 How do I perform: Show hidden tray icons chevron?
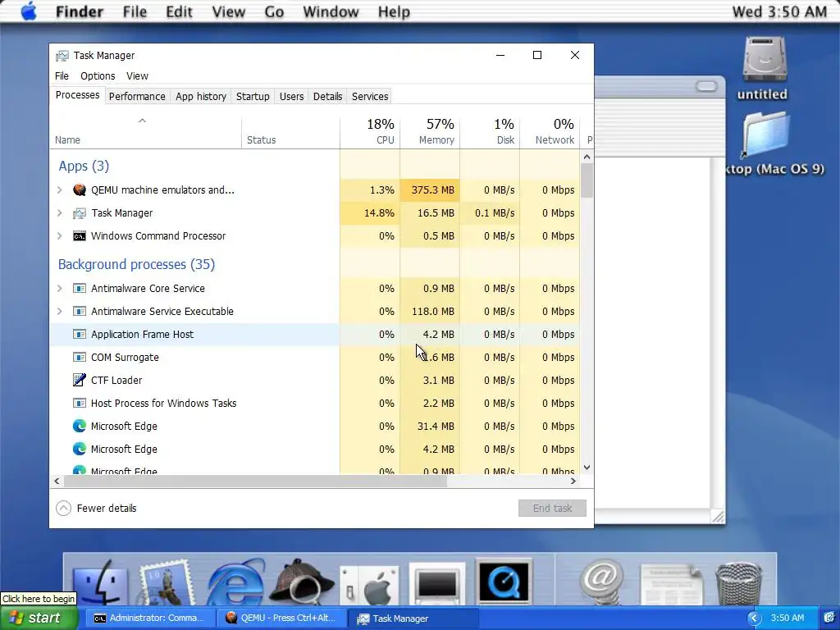754,619
